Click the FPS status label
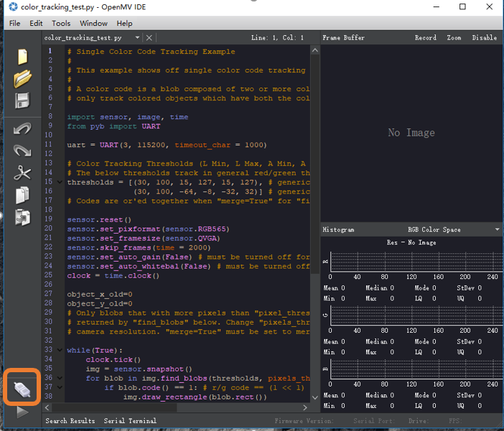This screenshot has width=504, height=431. point(455,421)
